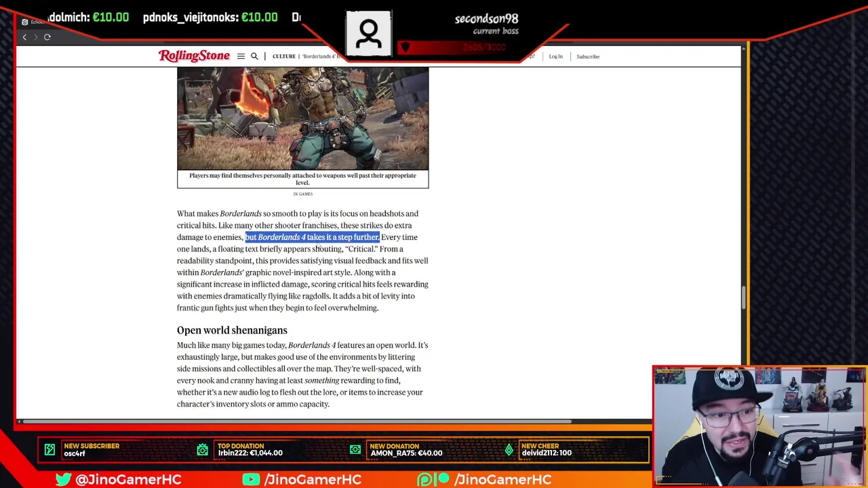Click the highlighted 'takes it a step further' text
868x488 pixels.
click(342, 237)
